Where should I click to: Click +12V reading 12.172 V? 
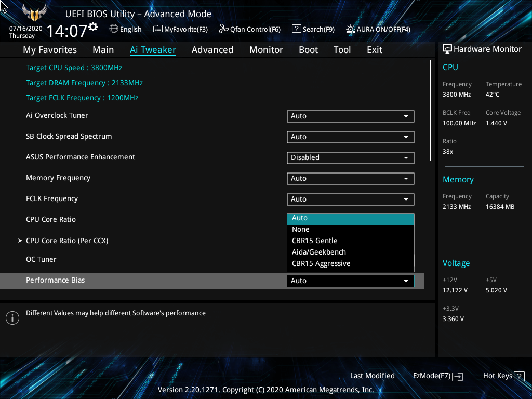coord(455,290)
